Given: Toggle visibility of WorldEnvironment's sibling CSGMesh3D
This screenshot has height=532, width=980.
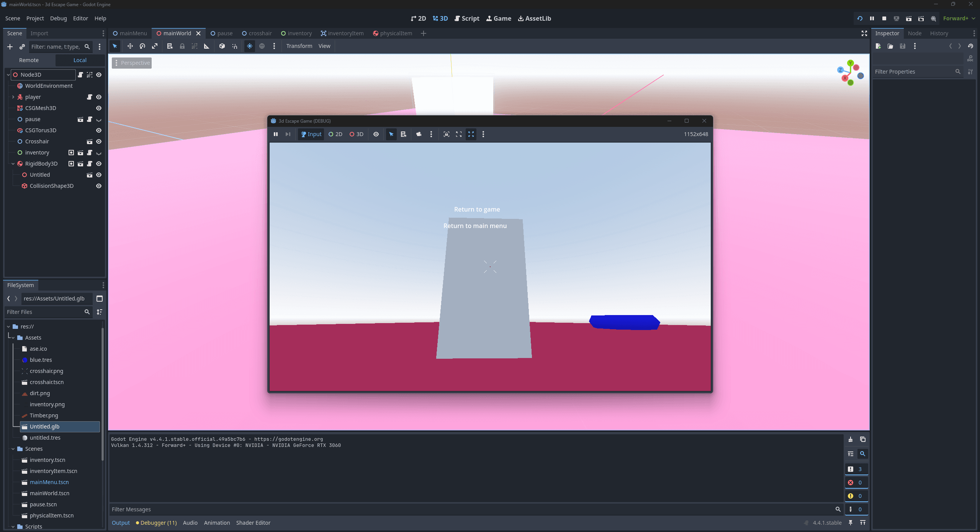Looking at the screenshot, I should click(x=99, y=108).
